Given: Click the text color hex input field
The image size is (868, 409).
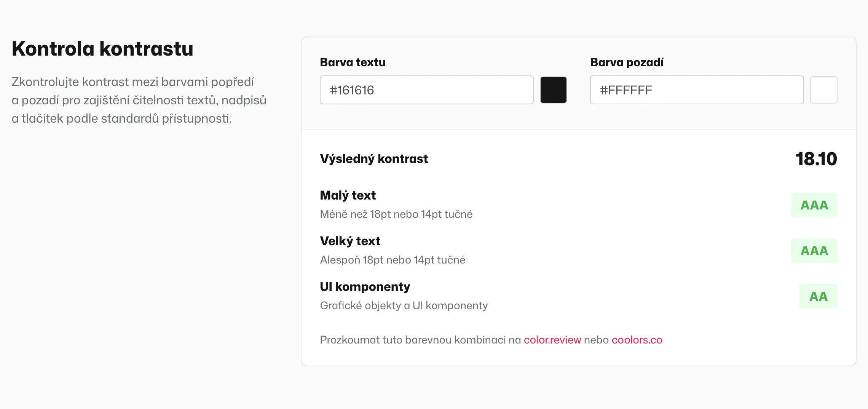Looking at the screenshot, I should [x=426, y=90].
